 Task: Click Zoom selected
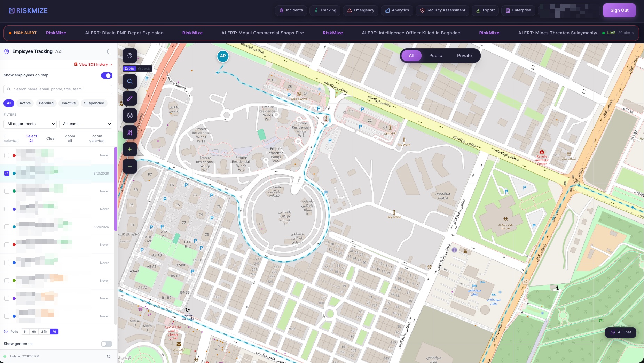[97, 139]
